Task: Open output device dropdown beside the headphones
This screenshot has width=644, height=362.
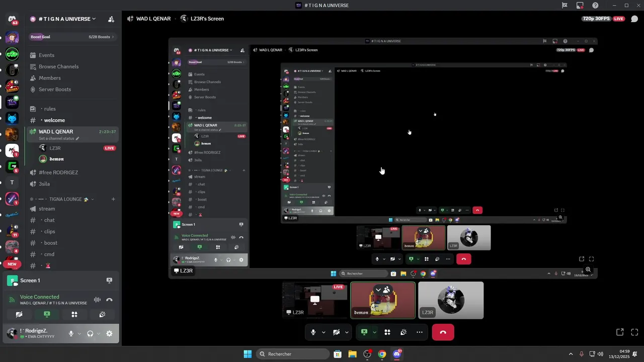Action: coord(98,333)
